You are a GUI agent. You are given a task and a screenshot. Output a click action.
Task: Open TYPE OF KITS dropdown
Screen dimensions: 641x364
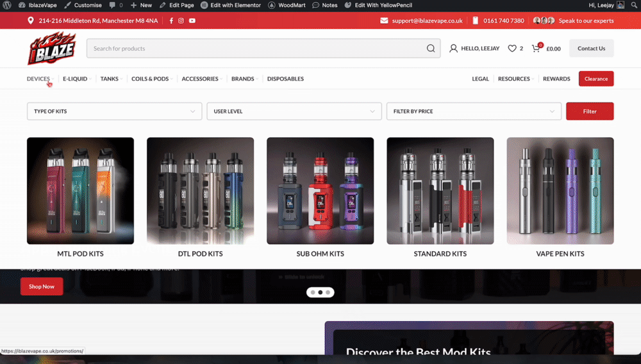(115, 111)
